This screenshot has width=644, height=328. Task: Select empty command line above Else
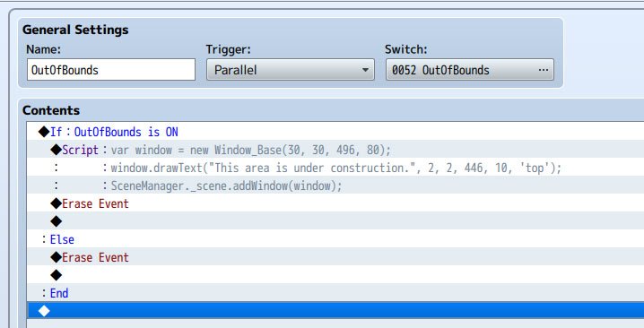point(335,221)
